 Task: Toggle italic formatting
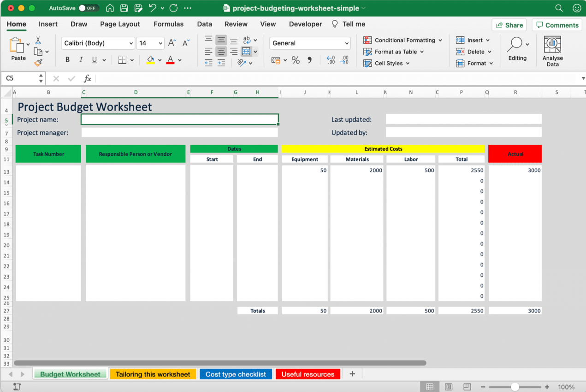(x=81, y=60)
